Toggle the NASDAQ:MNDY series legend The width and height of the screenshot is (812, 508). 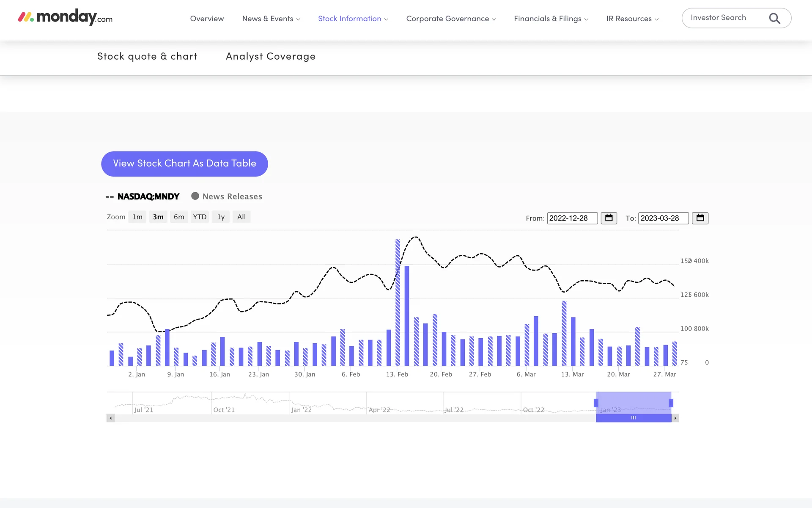148,196
